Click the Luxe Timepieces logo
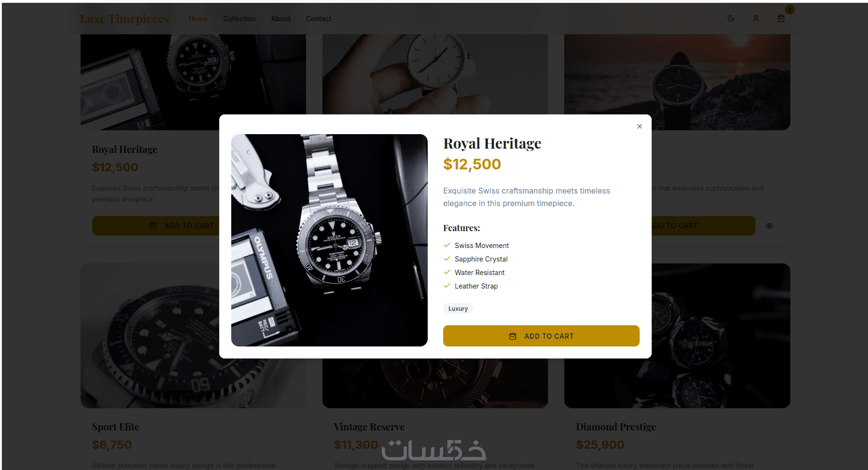The height and width of the screenshot is (470, 868). [x=125, y=19]
